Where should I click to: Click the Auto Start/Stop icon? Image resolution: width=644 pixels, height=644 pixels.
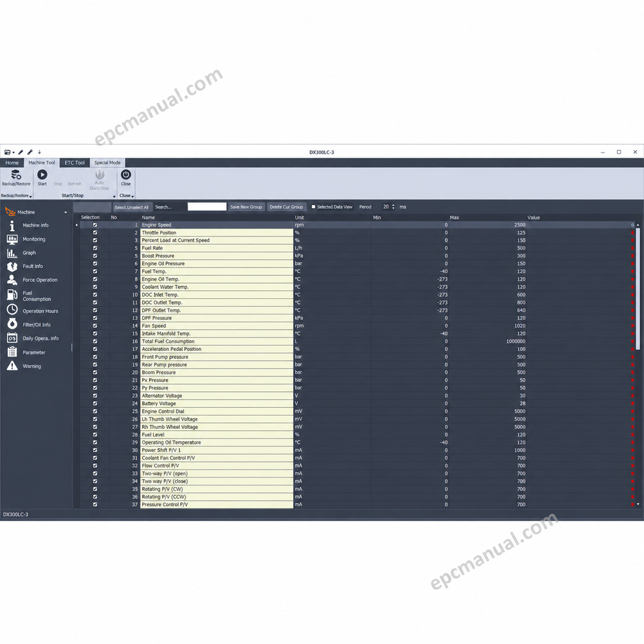[99, 175]
